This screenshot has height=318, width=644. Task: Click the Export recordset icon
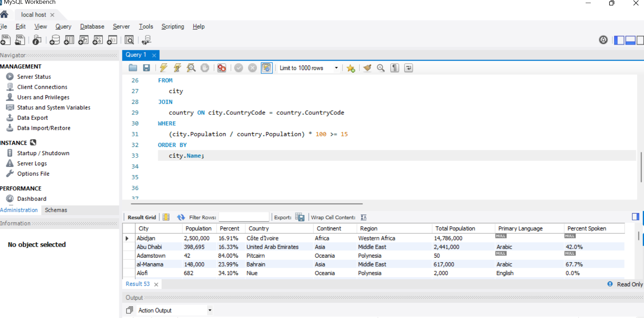point(300,217)
